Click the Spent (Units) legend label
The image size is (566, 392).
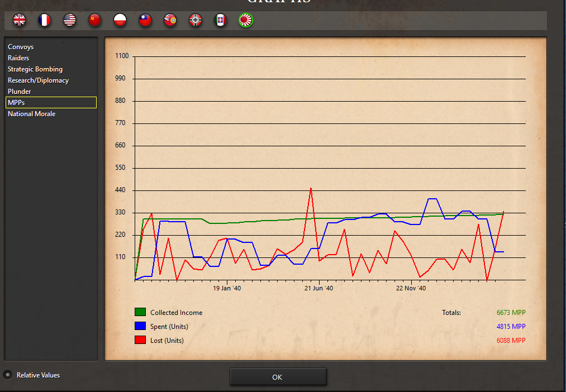(x=169, y=327)
